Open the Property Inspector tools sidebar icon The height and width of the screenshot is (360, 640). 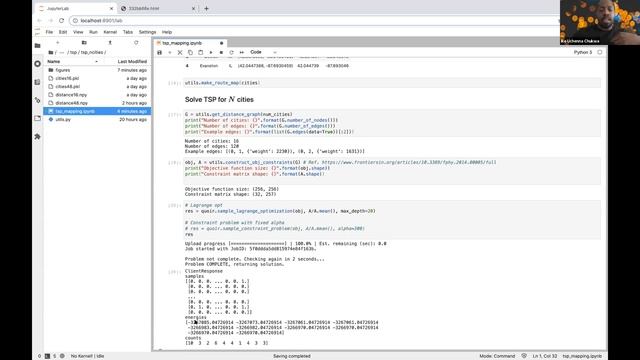pyautogui.click(x=38, y=100)
